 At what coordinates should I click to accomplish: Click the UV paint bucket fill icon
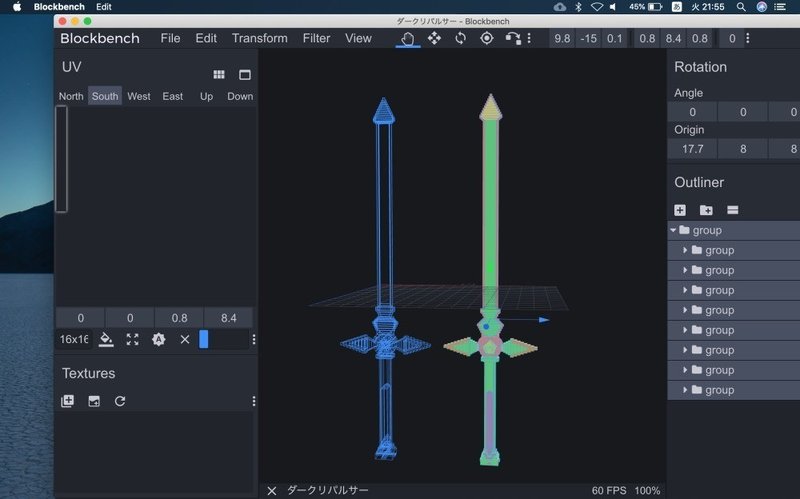106,339
